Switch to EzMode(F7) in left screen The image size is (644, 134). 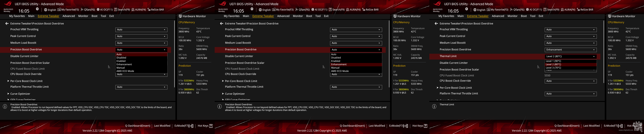tap(184, 126)
